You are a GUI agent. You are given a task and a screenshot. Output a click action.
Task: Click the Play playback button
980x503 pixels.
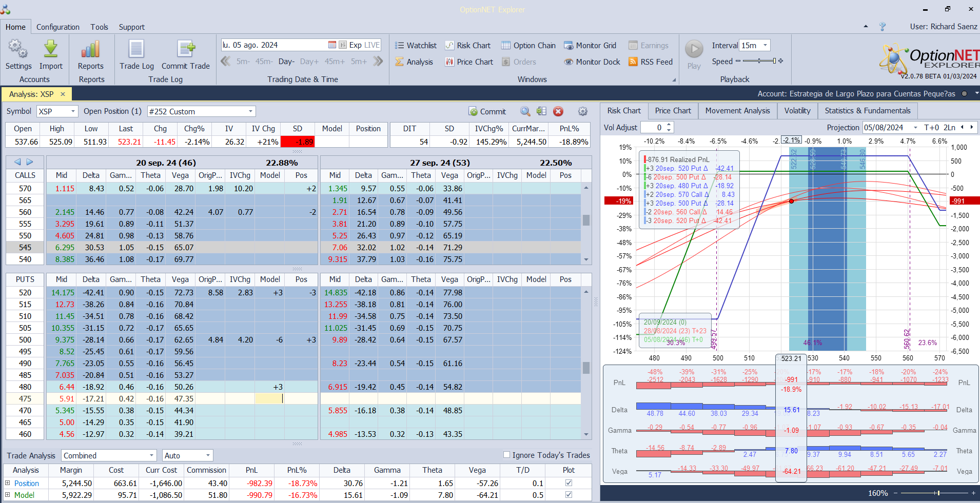(x=694, y=55)
